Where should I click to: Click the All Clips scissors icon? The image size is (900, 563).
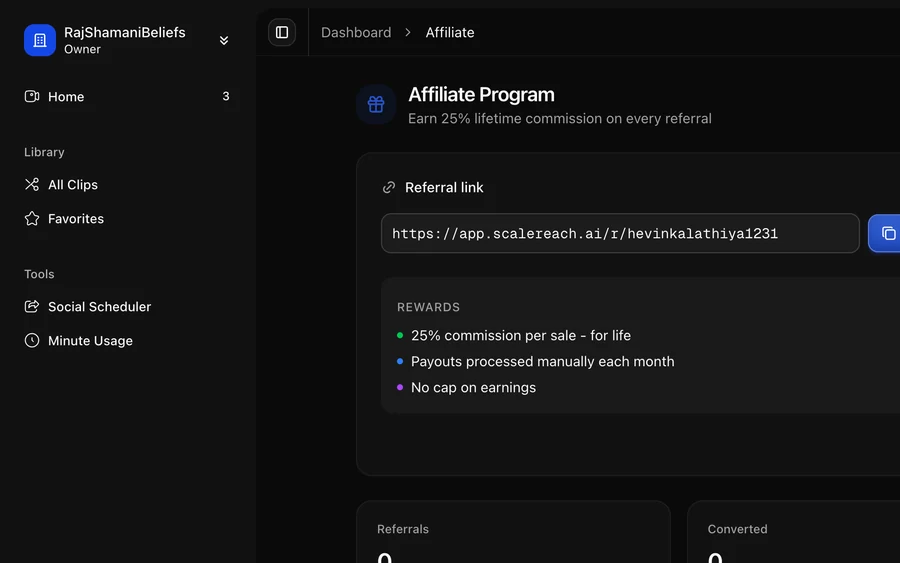pyautogui.click(x=32, y=184)
